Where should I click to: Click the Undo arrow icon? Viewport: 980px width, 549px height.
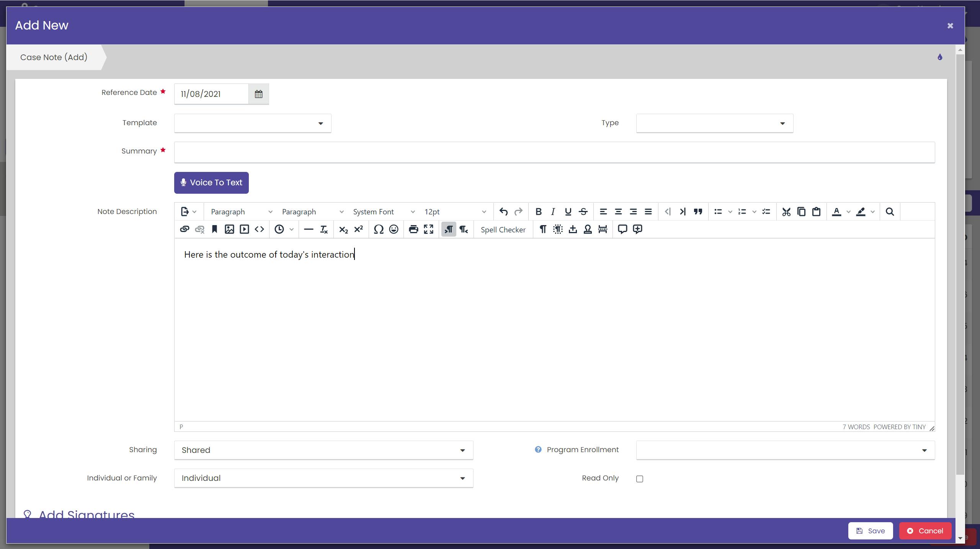[x=503, y=212]
